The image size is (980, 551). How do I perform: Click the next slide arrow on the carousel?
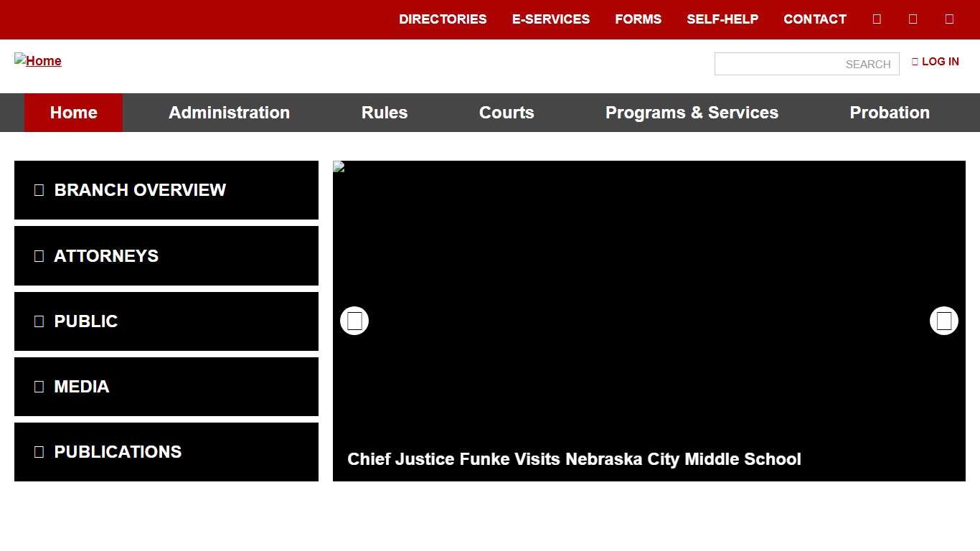[943, 321]
